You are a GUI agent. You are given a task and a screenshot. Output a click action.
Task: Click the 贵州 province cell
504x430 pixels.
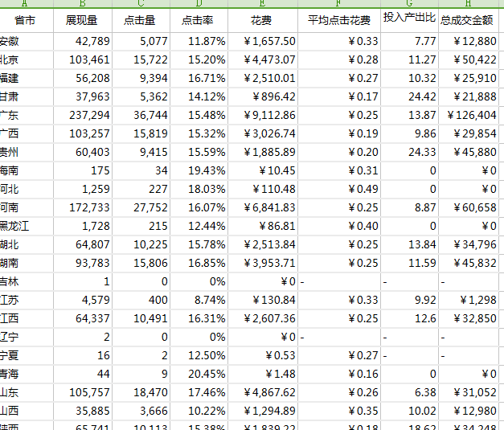tap(27, 153)
